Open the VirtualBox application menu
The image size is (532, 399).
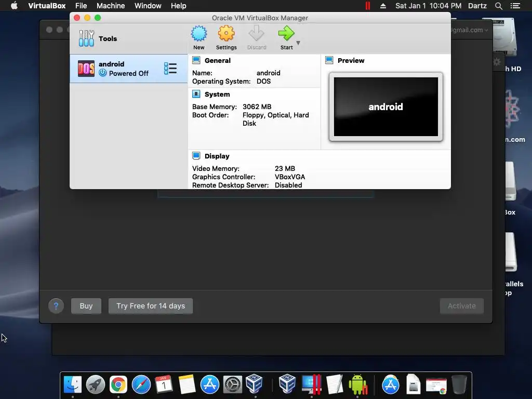coord(47,6)
